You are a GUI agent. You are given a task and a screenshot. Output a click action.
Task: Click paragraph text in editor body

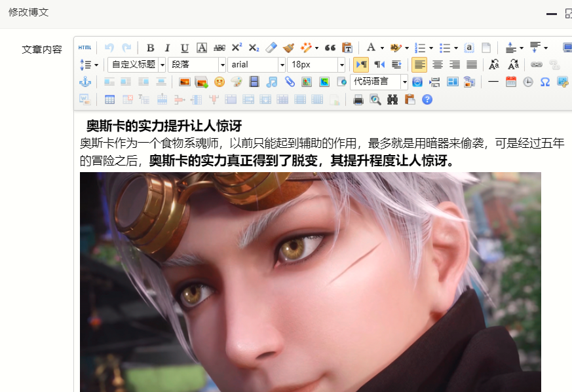pos(322,152)
